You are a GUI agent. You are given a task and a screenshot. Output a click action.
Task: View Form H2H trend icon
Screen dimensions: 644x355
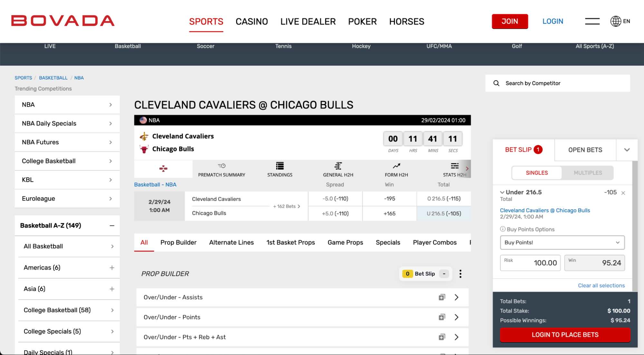coord(396,166)
